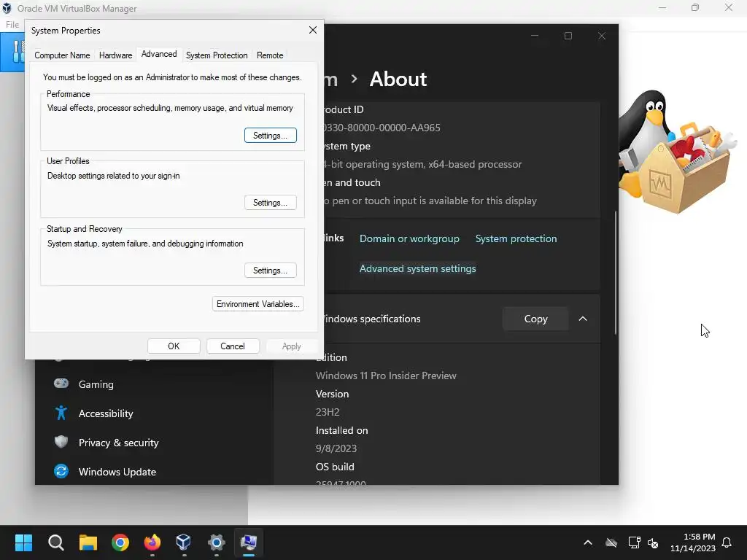Click the Accessibility figure icon
Image resolution: width=747 pixels, height=560 pixels.
(x=61, y=413)
